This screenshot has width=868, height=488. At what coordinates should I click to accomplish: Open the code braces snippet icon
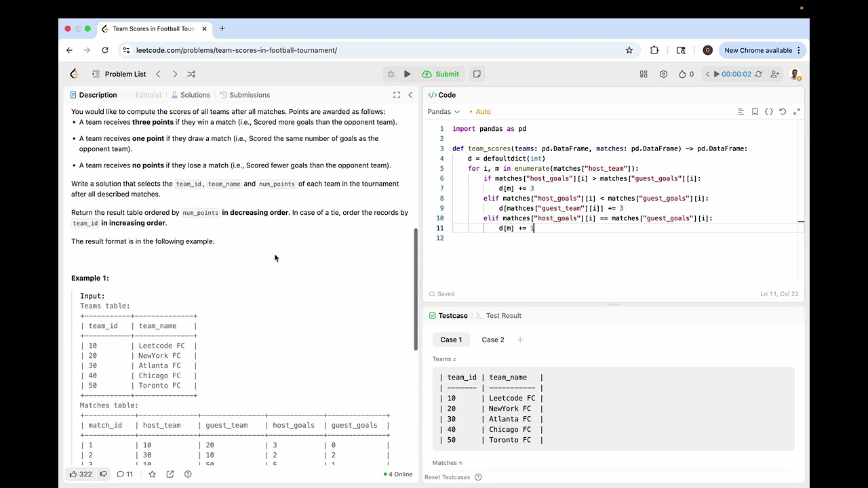(769, 112)
